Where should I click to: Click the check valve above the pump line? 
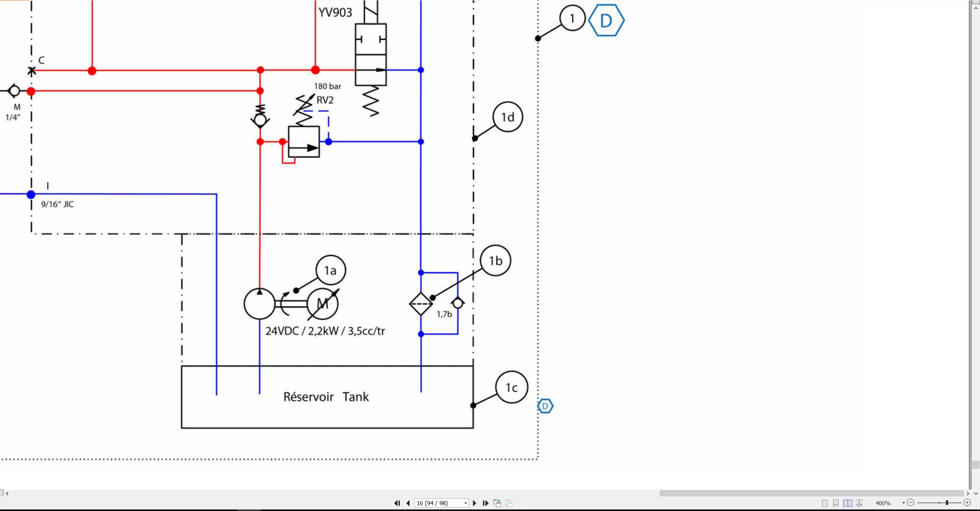point(260,117)
